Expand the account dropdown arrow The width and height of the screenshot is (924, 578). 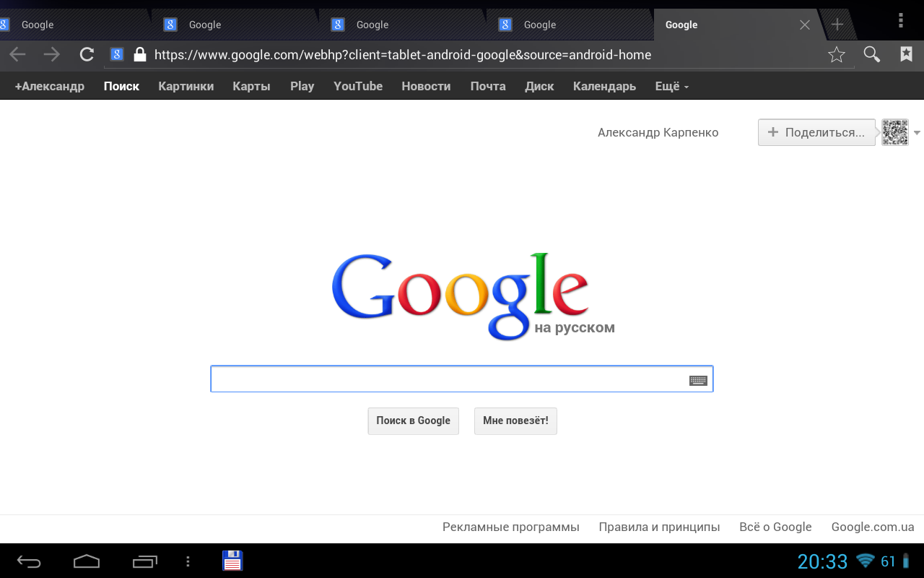[x=917, y=133]
